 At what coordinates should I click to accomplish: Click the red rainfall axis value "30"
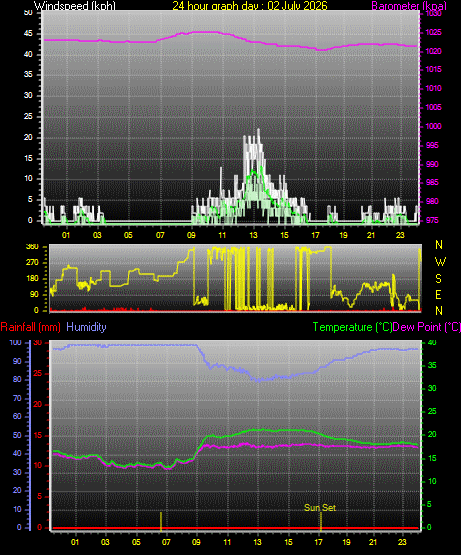pos(38,343)
